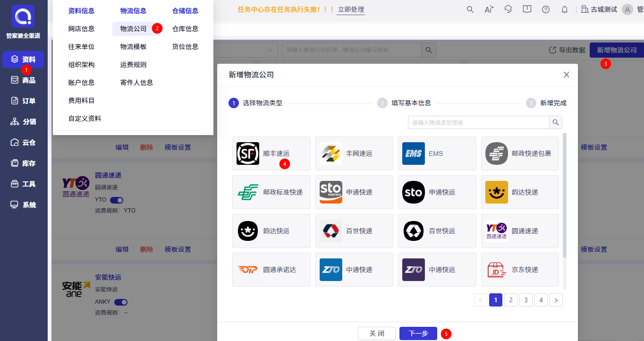The height and width of the screenshot is (341, 644).
Task: Choose 韵达快运 logistics type
Action: click(x=271, y=231)
